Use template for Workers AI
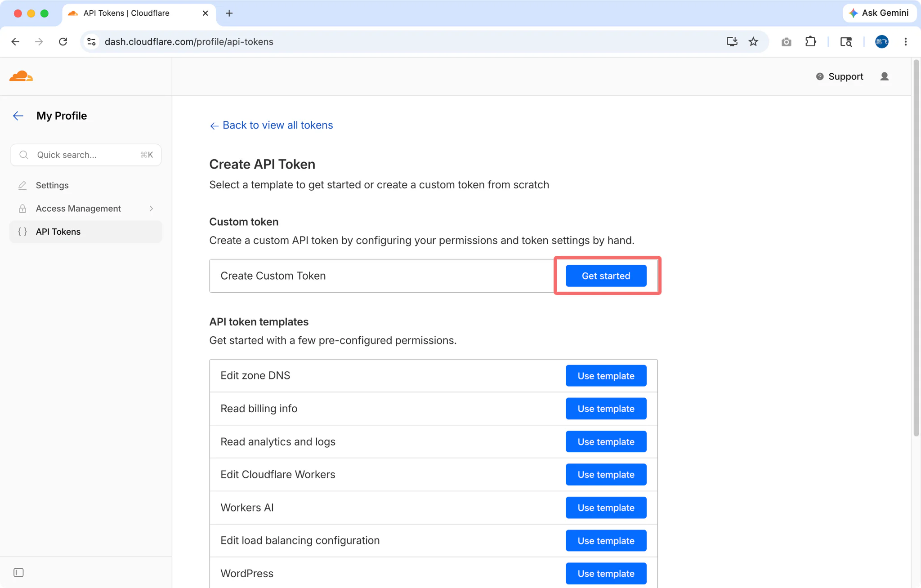Image resolution: width=921 pixels, height=588 pixels. pos(606,508)
